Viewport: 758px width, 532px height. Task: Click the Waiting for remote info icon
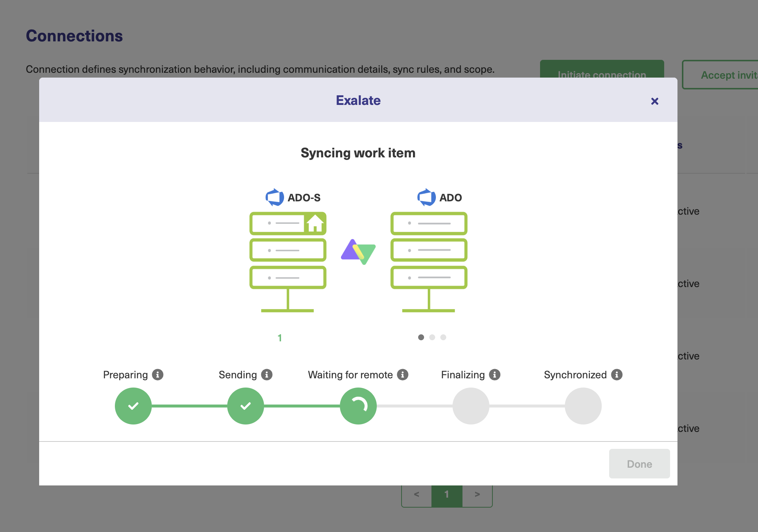[x=403, y=375]
